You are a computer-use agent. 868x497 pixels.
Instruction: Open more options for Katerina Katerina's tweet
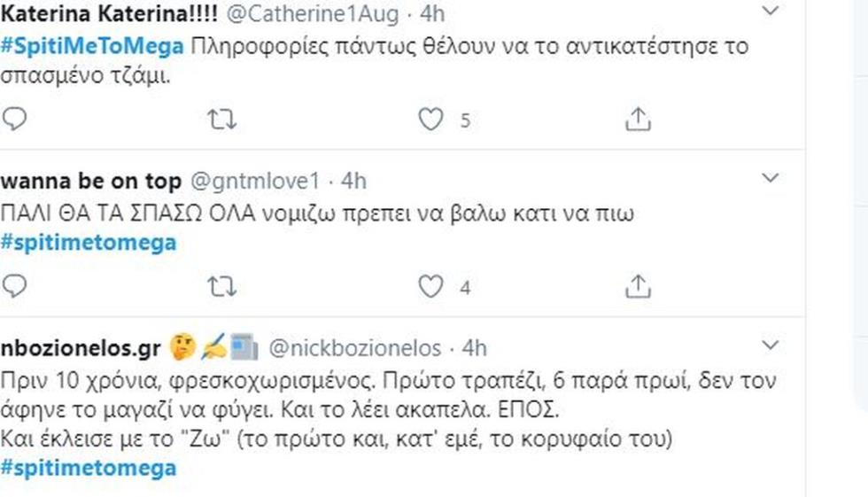(771, 12)
